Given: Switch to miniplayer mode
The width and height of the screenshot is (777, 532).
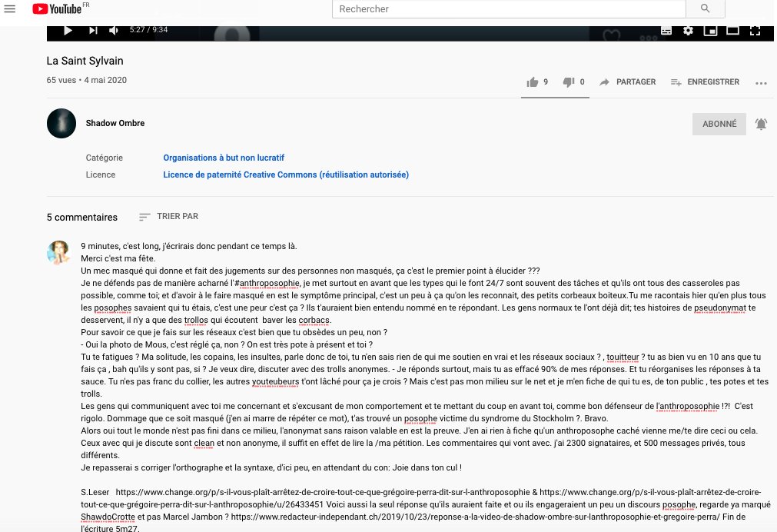Looking at the screenshot, I should point(711,31).
